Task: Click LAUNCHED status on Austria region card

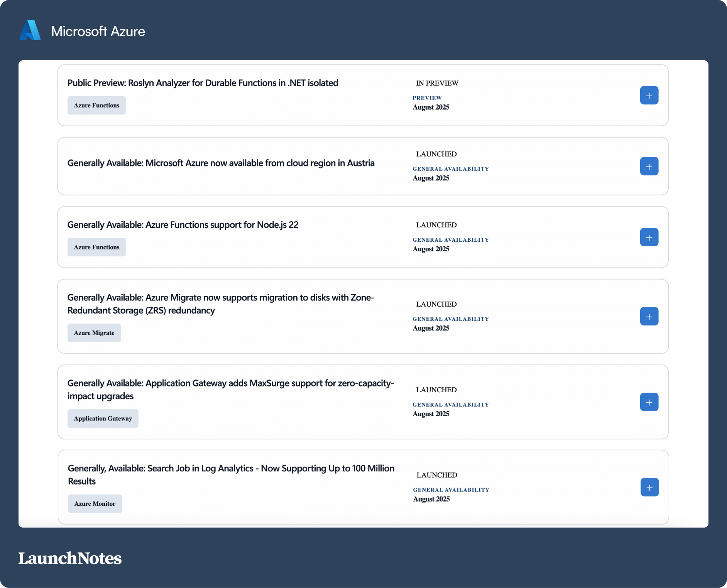Action: tap(436, 154)
